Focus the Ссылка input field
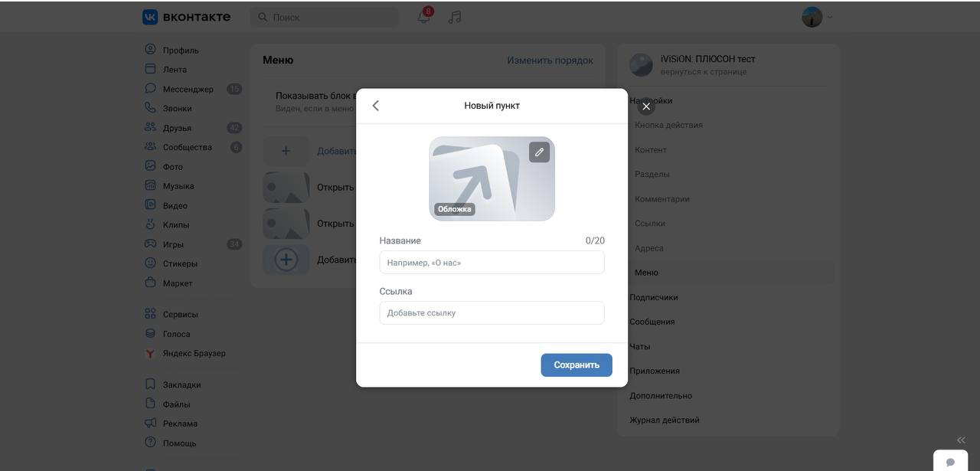The width and height of the screenshot is (980, 471). [x=492, y=313]
